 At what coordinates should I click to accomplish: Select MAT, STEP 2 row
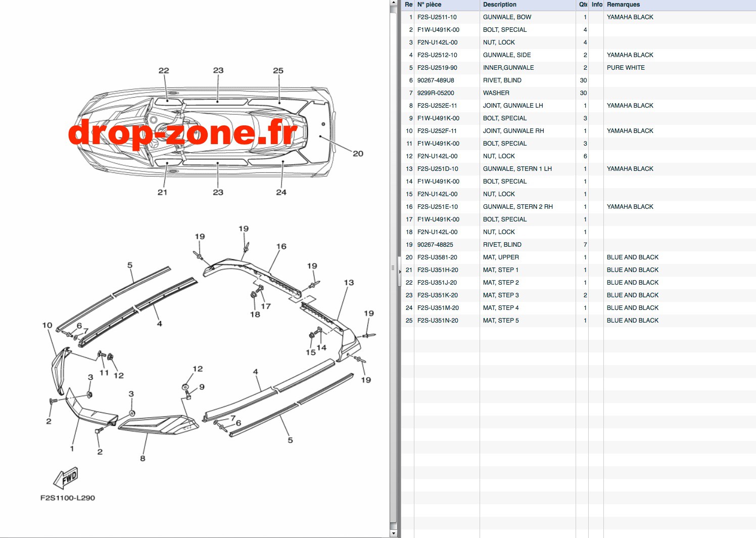coord(579,283)
